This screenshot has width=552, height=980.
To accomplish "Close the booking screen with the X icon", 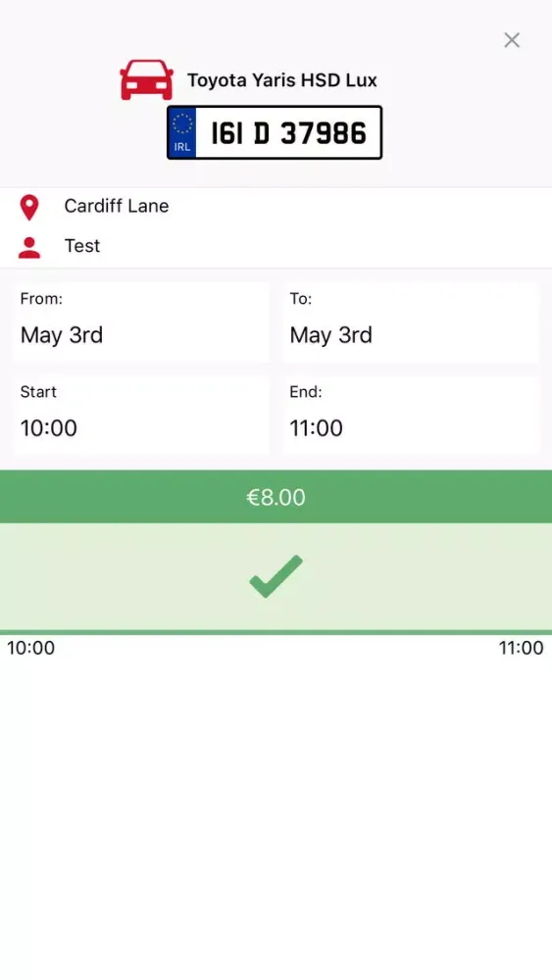I will click(x=512, y=40).
